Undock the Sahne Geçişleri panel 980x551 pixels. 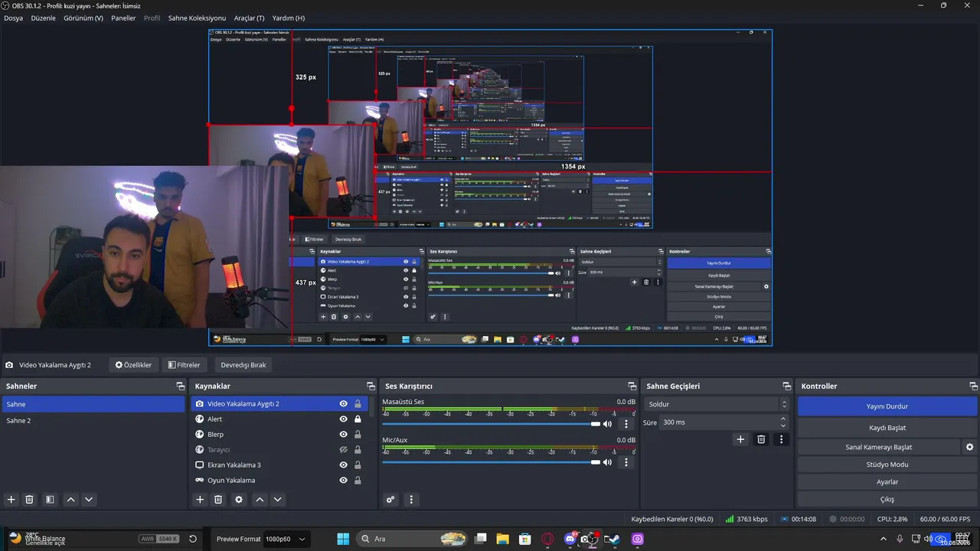[x=786, y=386]
